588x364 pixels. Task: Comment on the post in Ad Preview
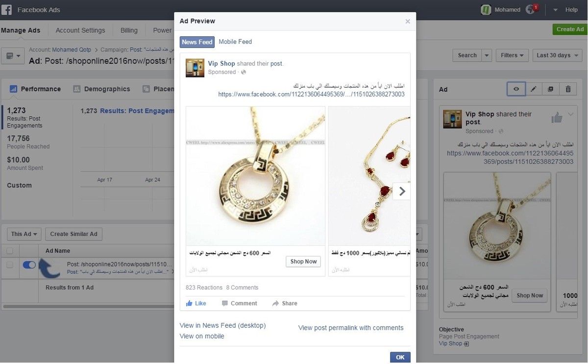click(x=239, y=303)
